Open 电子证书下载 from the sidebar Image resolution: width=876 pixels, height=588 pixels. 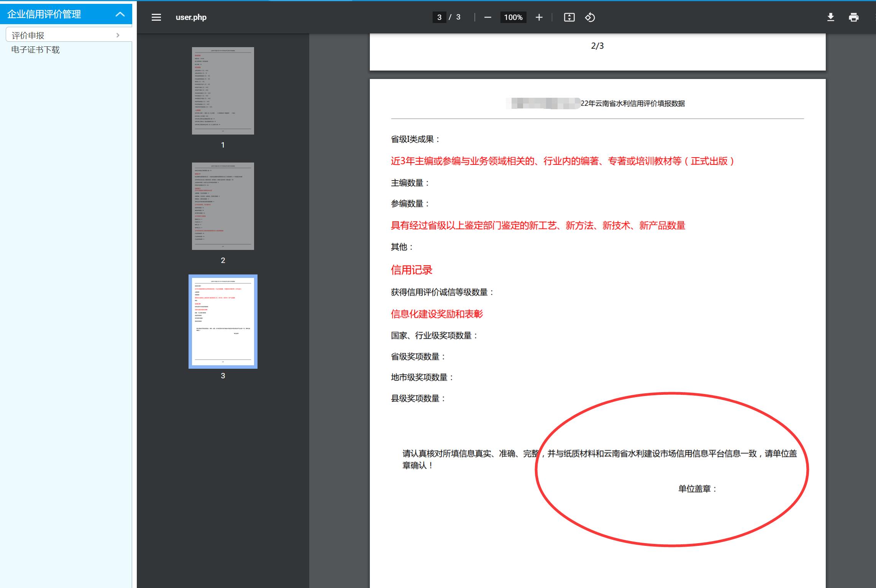pos(35,50)
